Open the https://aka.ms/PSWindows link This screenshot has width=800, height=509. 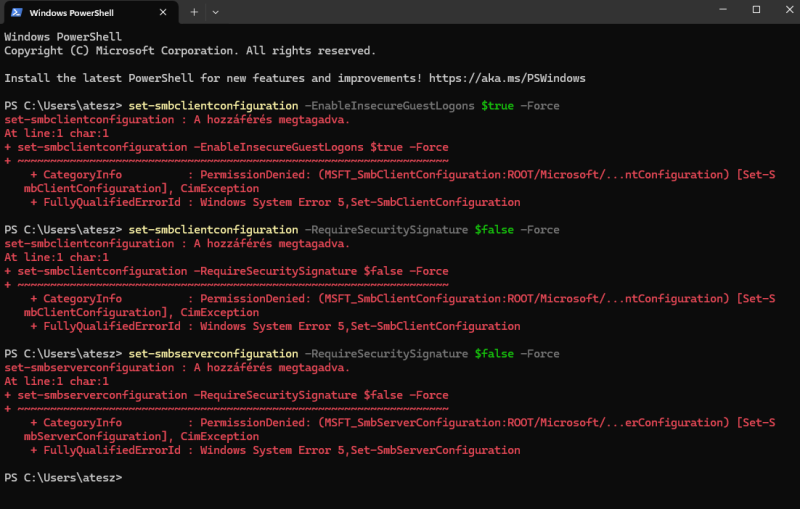[507, 78]
